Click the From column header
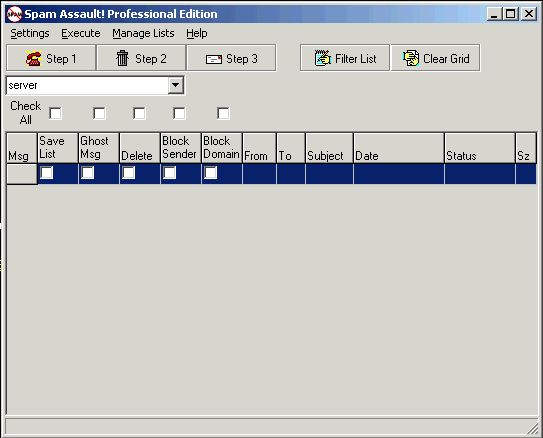 [259, 148]
